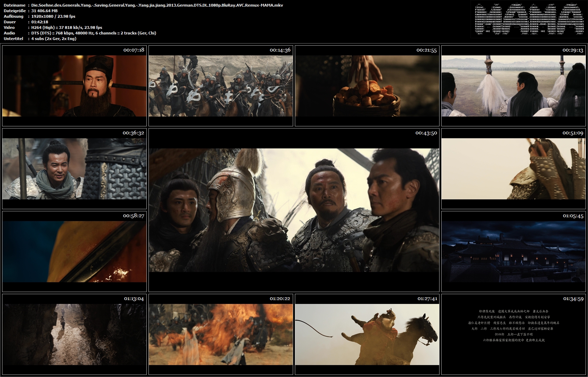The height and width of the screenshot is (377, 588).
Task: Open the 00:51:09 armor thumbnail
Action: (513, 168)
